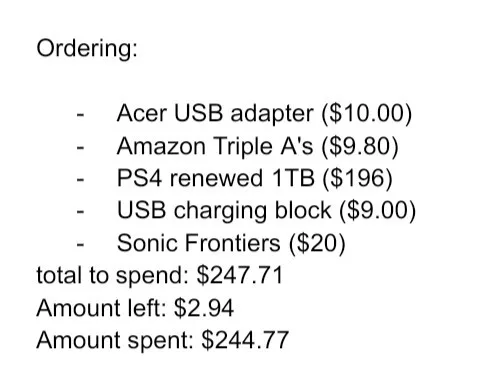Click the total to spend line
Screen dimensions: 480x367
point(160,276)
